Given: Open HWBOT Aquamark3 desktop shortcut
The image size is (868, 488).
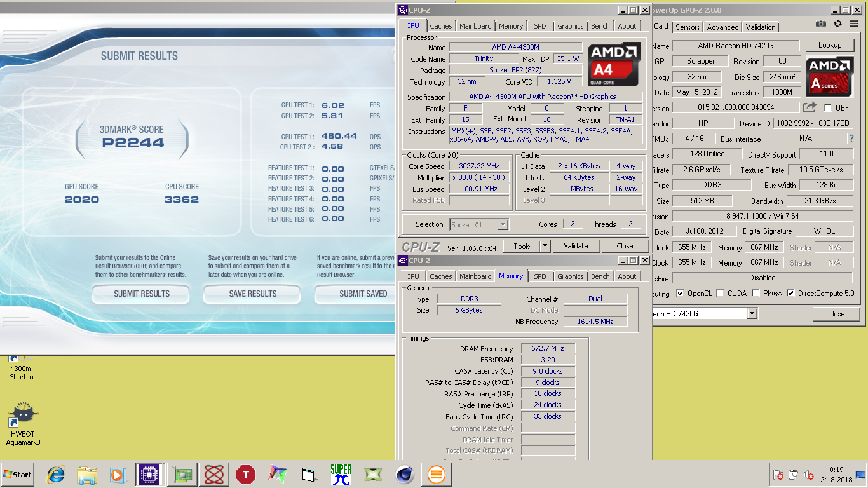Looking at the screenshot, I should [x=23, y=424].
